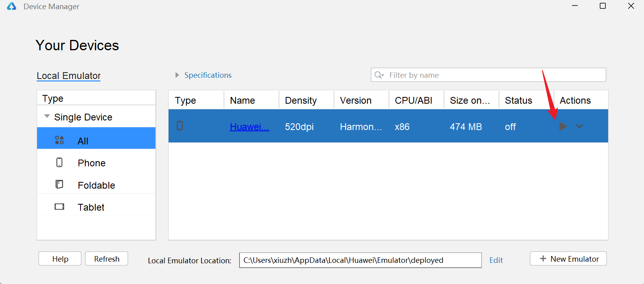Select the Tablet device type

[x=96, y=205]
